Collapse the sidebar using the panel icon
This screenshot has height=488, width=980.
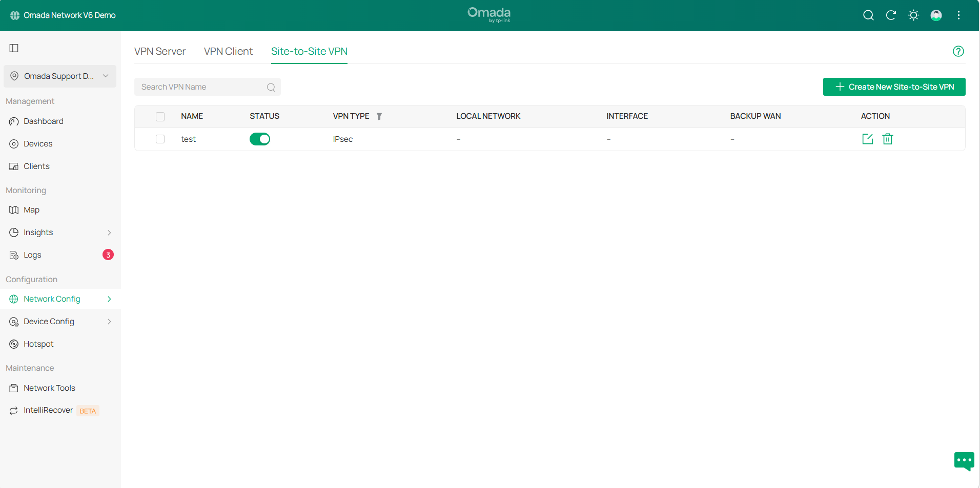point(14,48)
